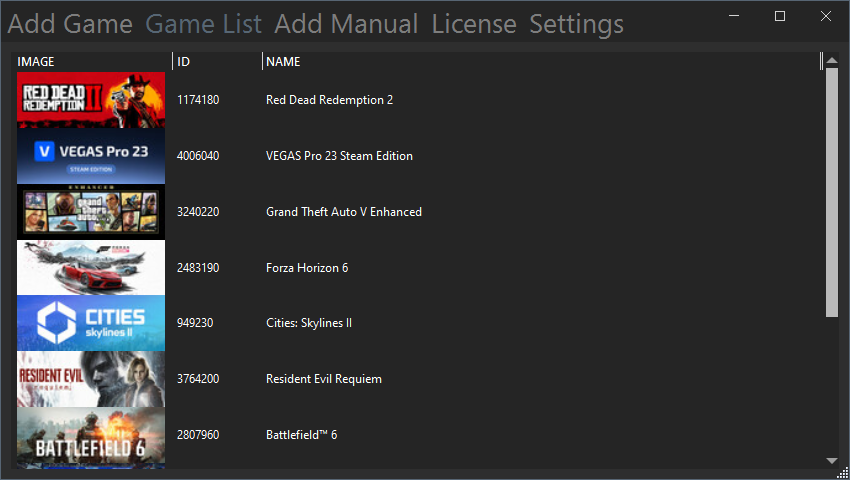Select the Resident Evil Requiem cover image
Screen dimensions: 850x480
pos(91,379)
